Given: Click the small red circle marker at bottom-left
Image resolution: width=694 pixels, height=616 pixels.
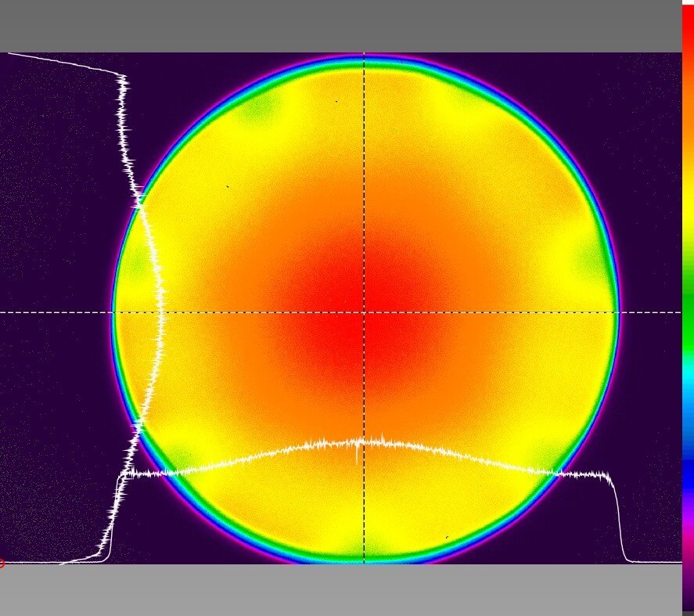Looking at the screenshot, I should pos(2,563).
